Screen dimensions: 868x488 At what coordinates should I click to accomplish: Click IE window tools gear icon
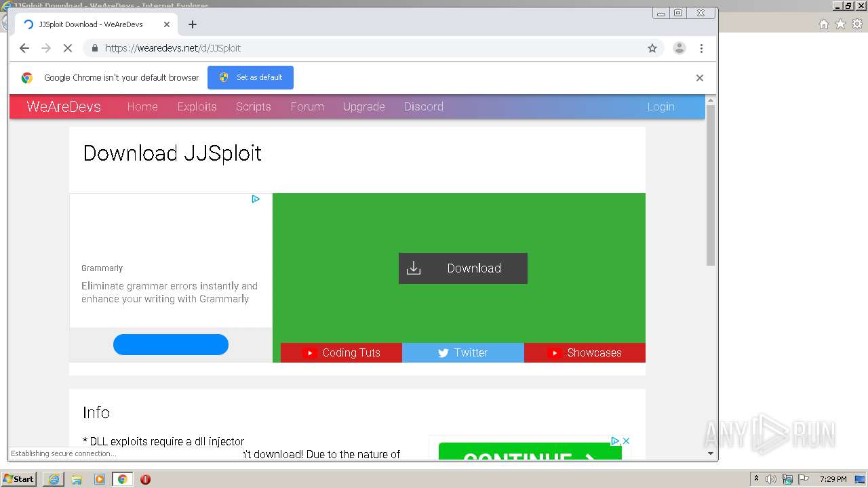pos(857,24)
